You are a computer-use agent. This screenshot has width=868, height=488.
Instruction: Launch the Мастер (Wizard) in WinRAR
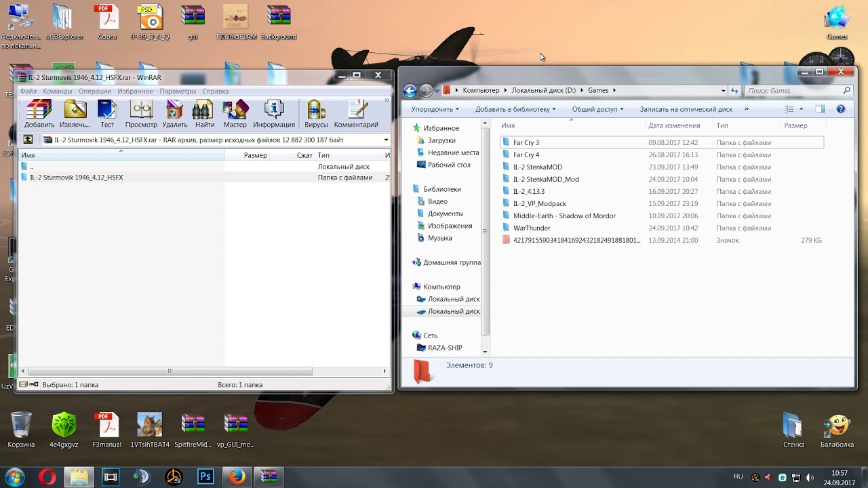[x=235, y=113]
